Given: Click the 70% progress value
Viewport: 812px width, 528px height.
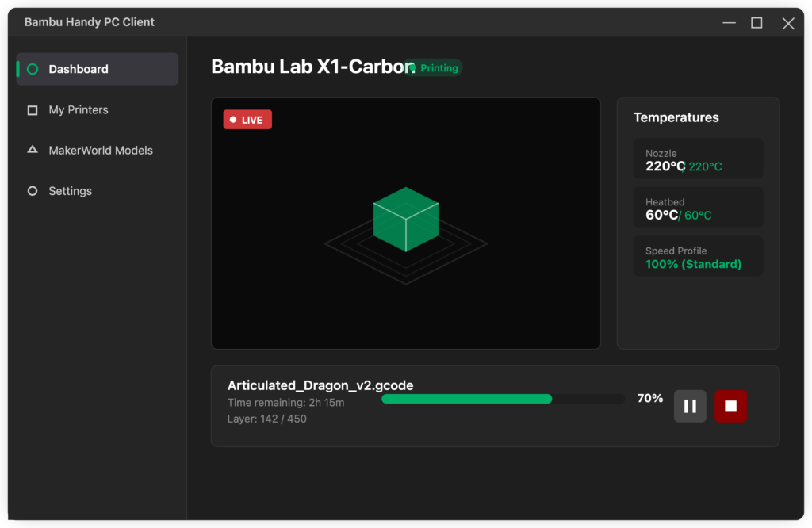Looking at the screenshot, I should click(x=650, y=398).
